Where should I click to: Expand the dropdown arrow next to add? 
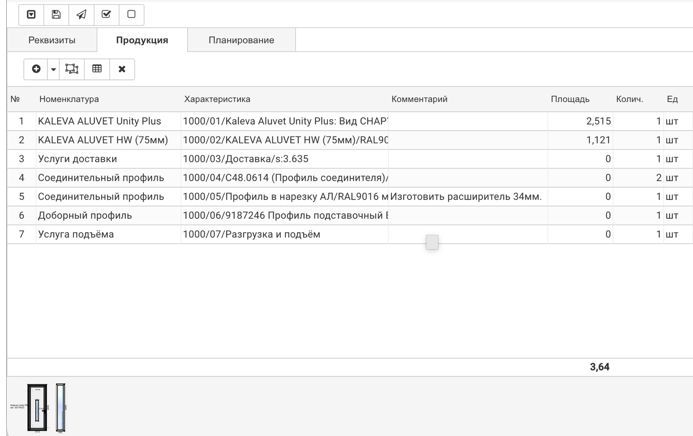(53, 69)
